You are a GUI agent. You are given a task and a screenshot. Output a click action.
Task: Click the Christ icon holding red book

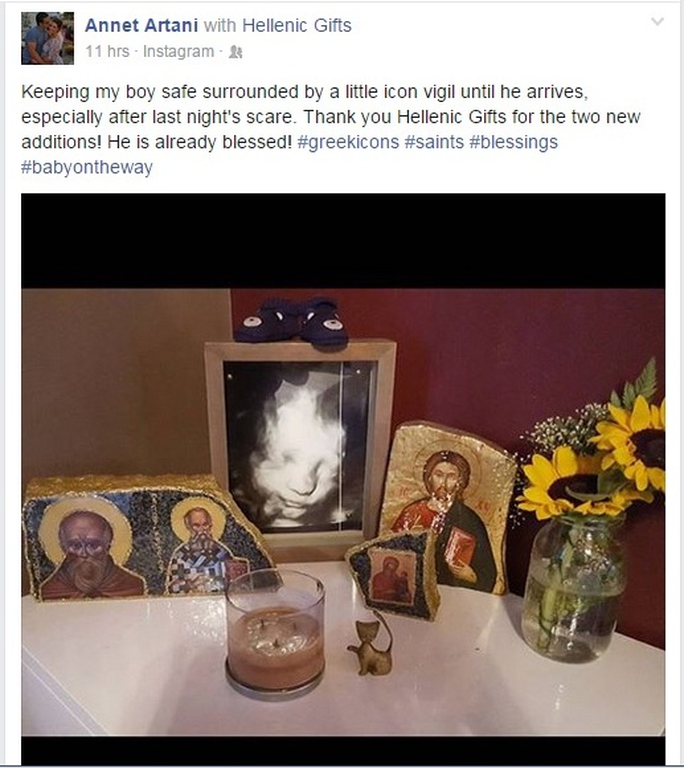click(x=448, y=507)
